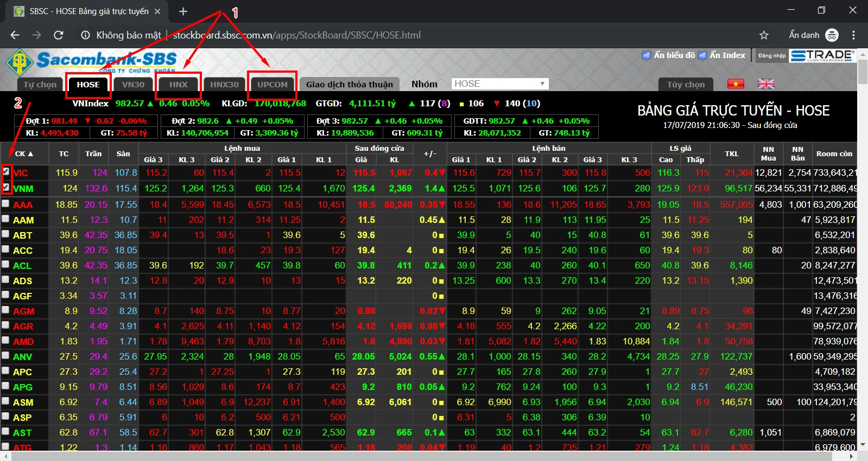
Task: Switch language with the UK flag icon
Action: pos(766,84)
